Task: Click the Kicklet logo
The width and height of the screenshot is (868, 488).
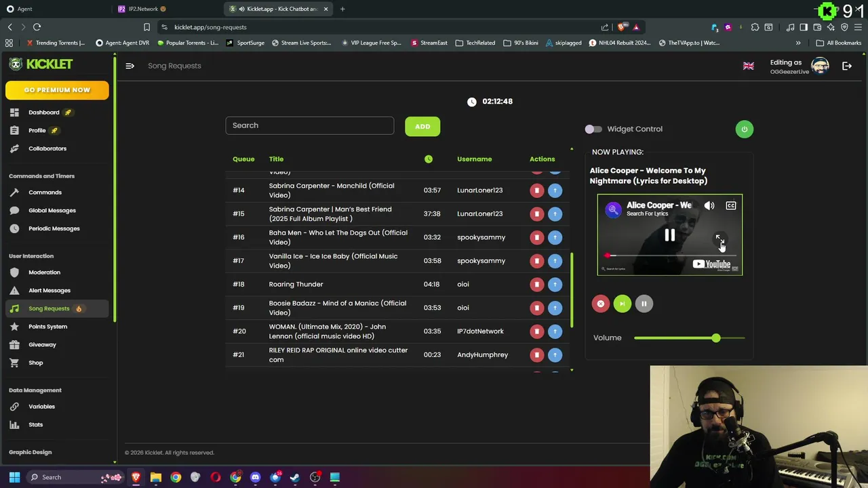Action: click(41, 64)
